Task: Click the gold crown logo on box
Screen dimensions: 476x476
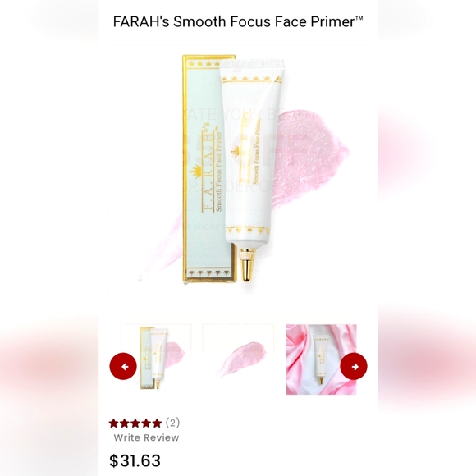Action: tap(196, 174)
